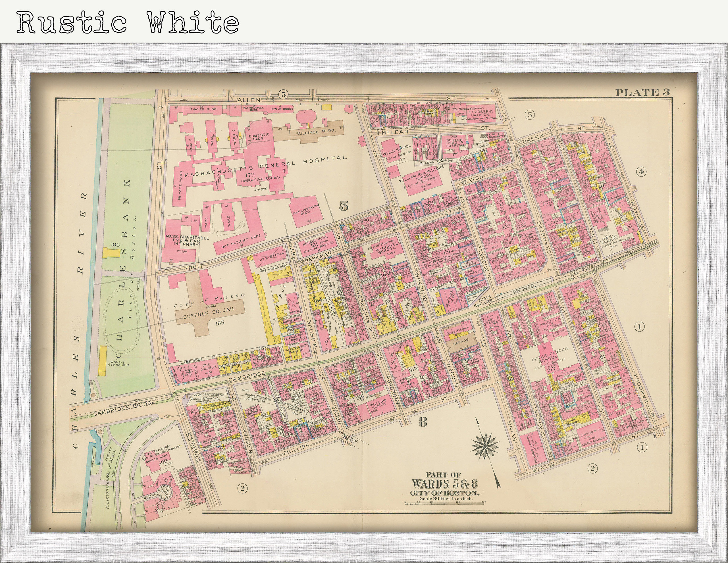Click the 'Rustic White' frame title
This screenshot has height=563, width=728.
click(x=128, y=22)
